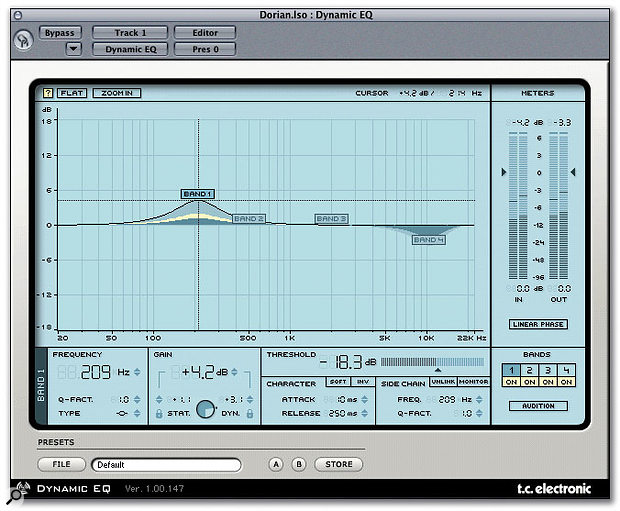The height and width of the screenshot is (511, 620).
Task: Click the Default preset name field
Action: (x=166, y=465)
